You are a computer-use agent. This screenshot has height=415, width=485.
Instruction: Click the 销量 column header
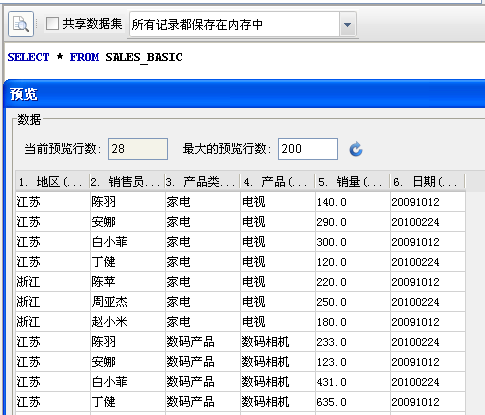pyautogui.click(x=352, y=182)
